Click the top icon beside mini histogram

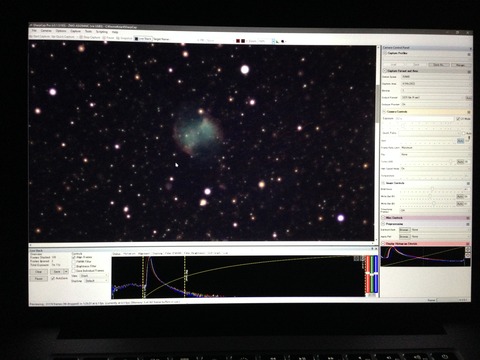pos(468,249)
